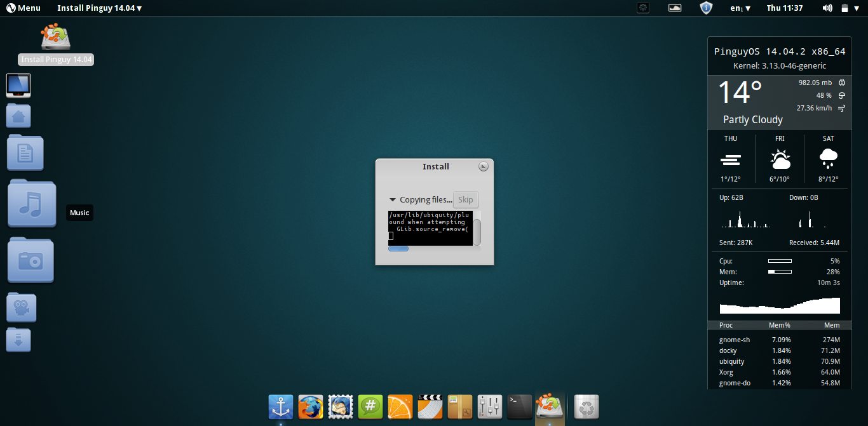The image size is (868, 426).
Task: Open the clapperboard video player in dock
Action: 430,406
